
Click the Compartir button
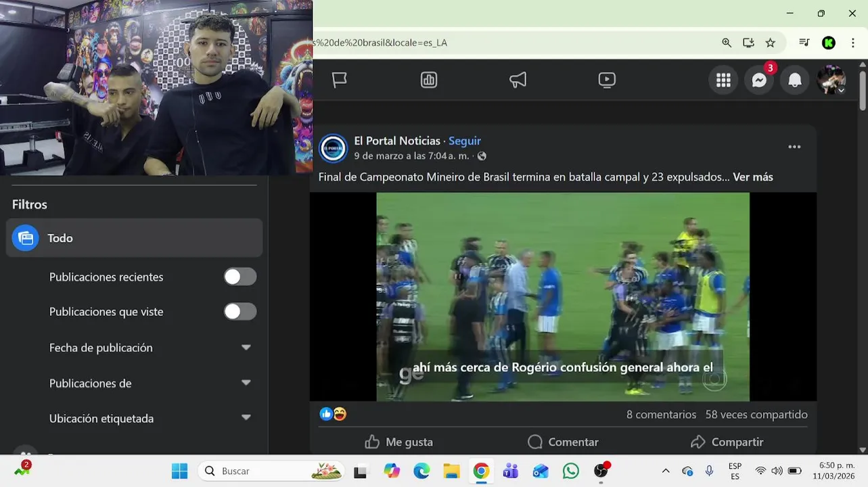727,442
